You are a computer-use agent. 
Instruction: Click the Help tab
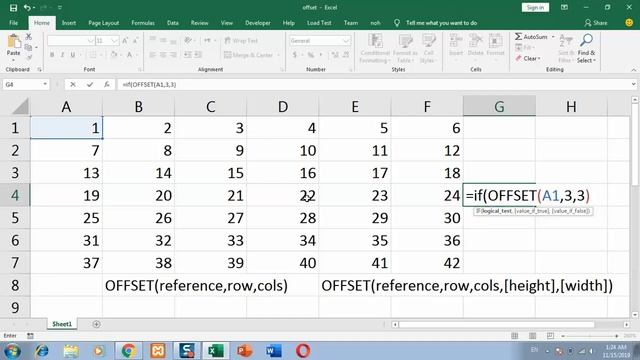click(x=289, y=23)
